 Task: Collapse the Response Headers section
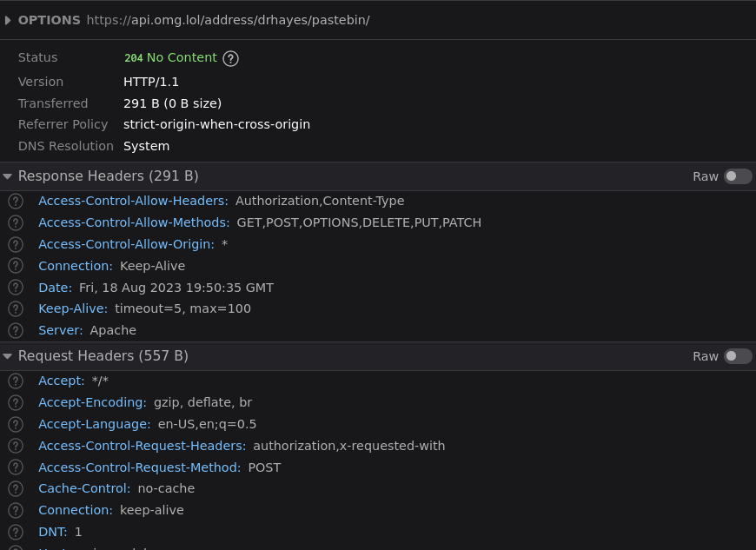coord(7,176)
